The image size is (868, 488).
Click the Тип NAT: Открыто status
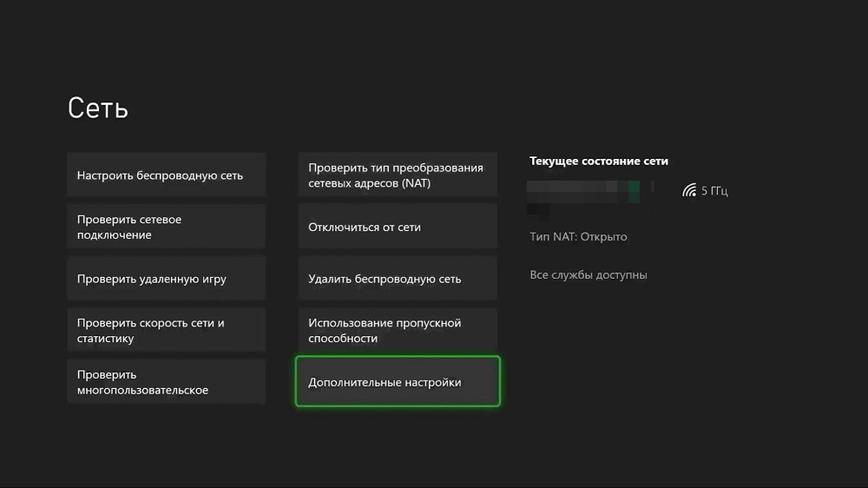tap(578, 236)
